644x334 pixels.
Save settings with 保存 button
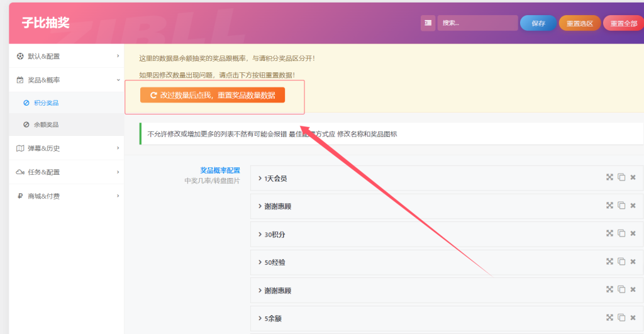click(x=538, y=23)
